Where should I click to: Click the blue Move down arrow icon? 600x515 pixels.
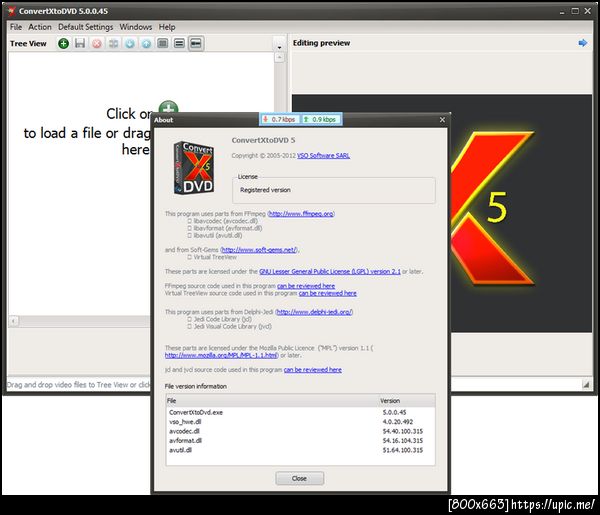130,43
